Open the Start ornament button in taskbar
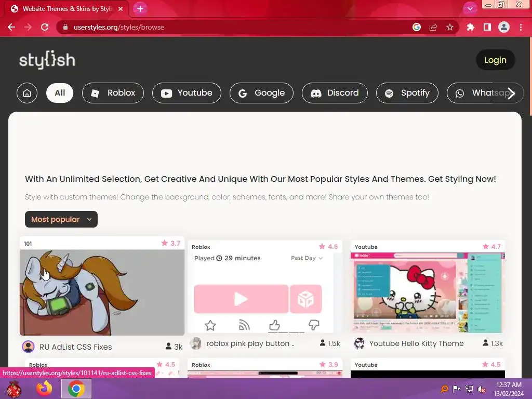The image size is (532, 399). pyautogui.click(x=14, y=389)
